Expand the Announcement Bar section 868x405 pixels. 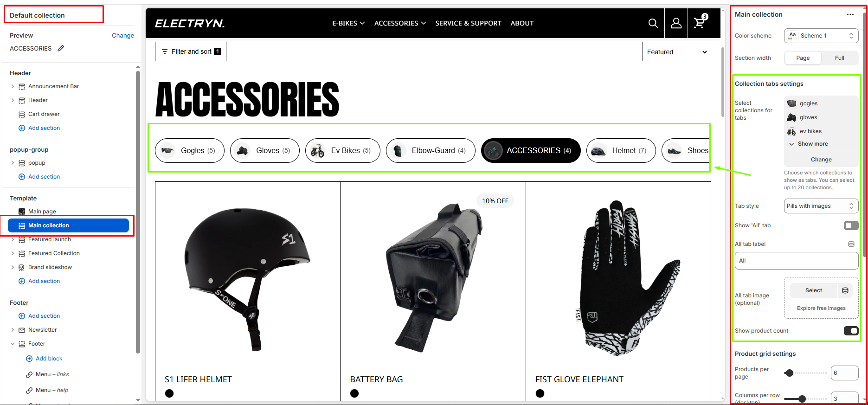[13, 86]
